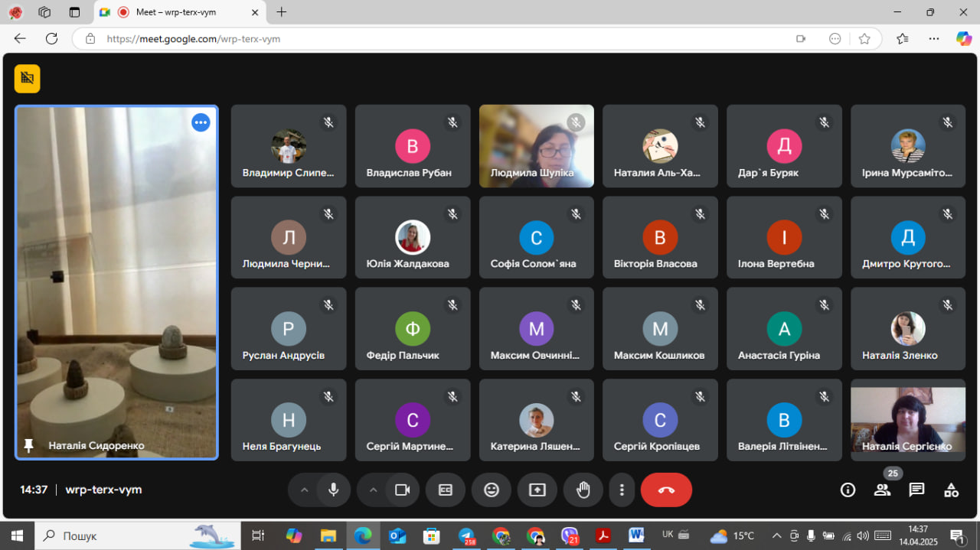Image resolution: width=980 pixels, height=550 pixels.
Task: Select Людмила Шуліка video tile
Action: [x=537, y=146]
